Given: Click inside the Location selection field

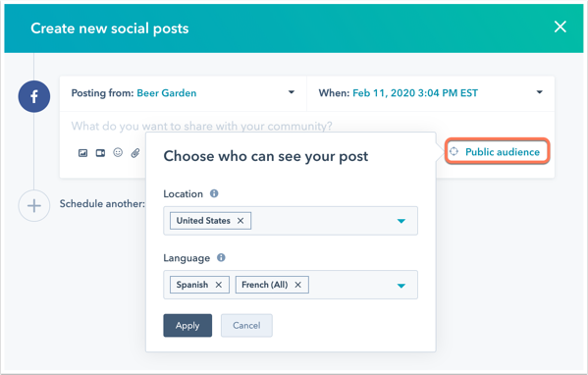Looking at the screenshot, I should coord(291,221).
